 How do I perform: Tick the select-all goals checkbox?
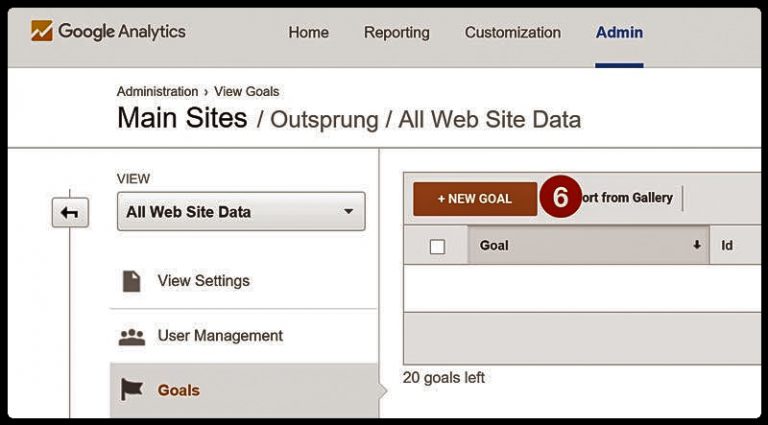pyautogui.click(x=437, y=246)
